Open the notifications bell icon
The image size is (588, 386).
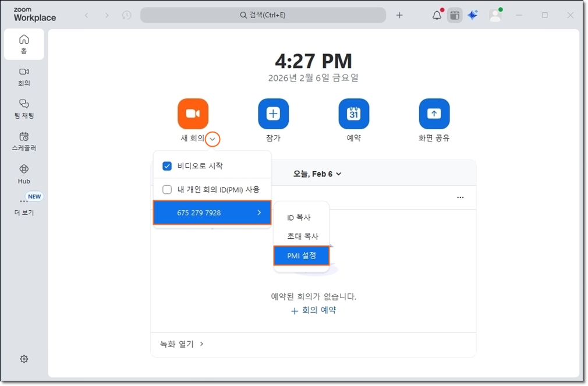(437, 15)
